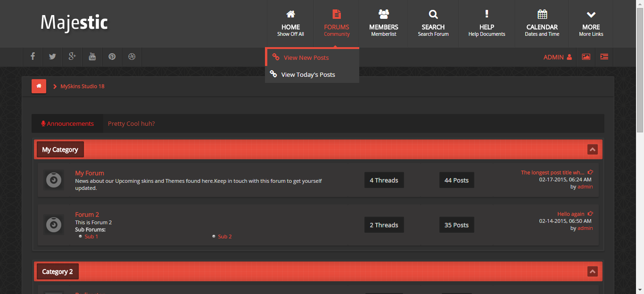644x294 pixels.
Task: Click the indent panel icon beside ADMIN
Action: click(x=604, y=57)
